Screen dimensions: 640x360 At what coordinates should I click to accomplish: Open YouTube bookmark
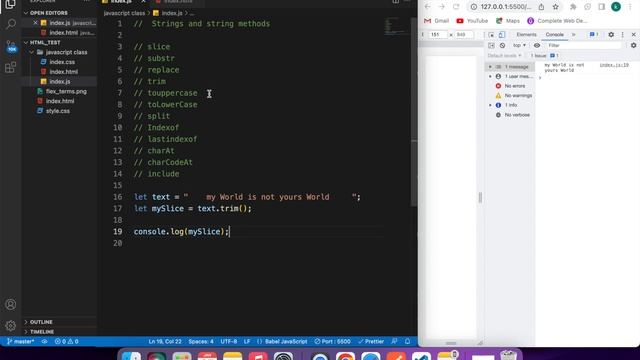pos(472,21)
